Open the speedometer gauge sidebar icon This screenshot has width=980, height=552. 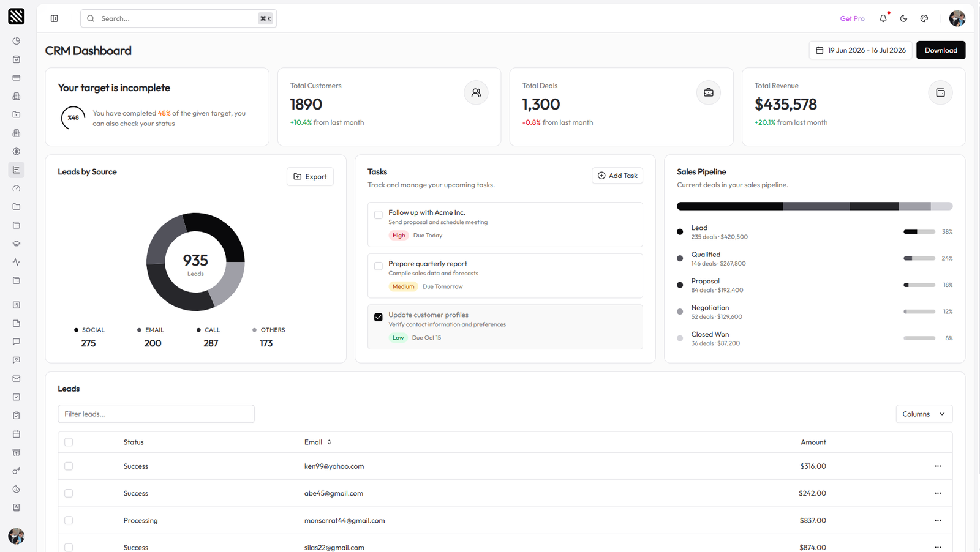[x=17, y=188]
